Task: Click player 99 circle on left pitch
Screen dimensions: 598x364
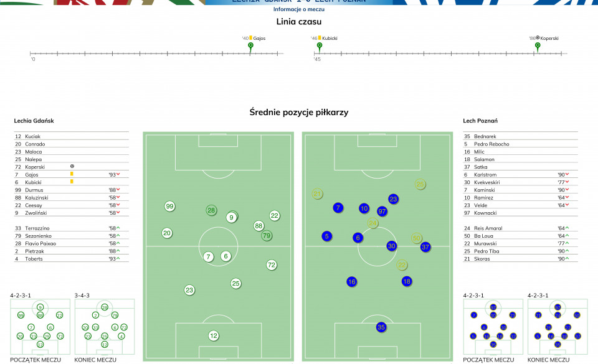Action: point(169,206)
